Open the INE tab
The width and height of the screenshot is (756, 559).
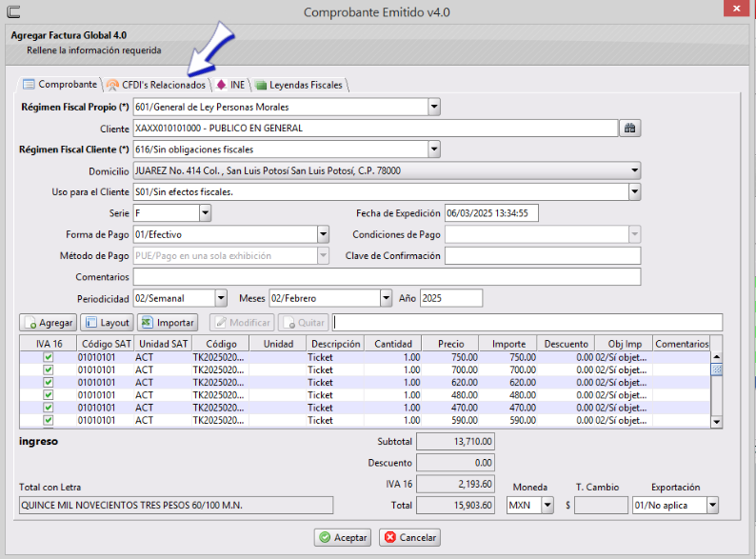point(231,85)
